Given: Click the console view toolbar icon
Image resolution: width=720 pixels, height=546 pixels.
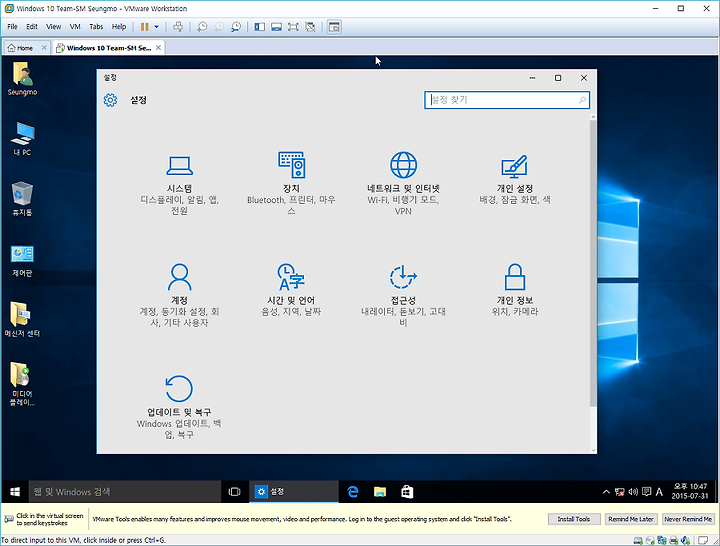Looking at the screenshot, I should click(x=334, y=27).
